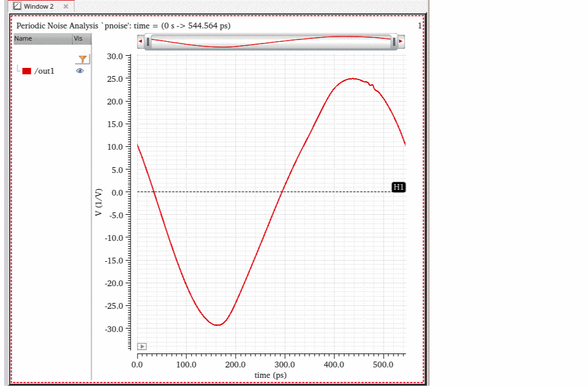The width and height of the screenshot is (588, 386).
Task: Click the 25.0 y-axis tick value
Action: [115, 79]
